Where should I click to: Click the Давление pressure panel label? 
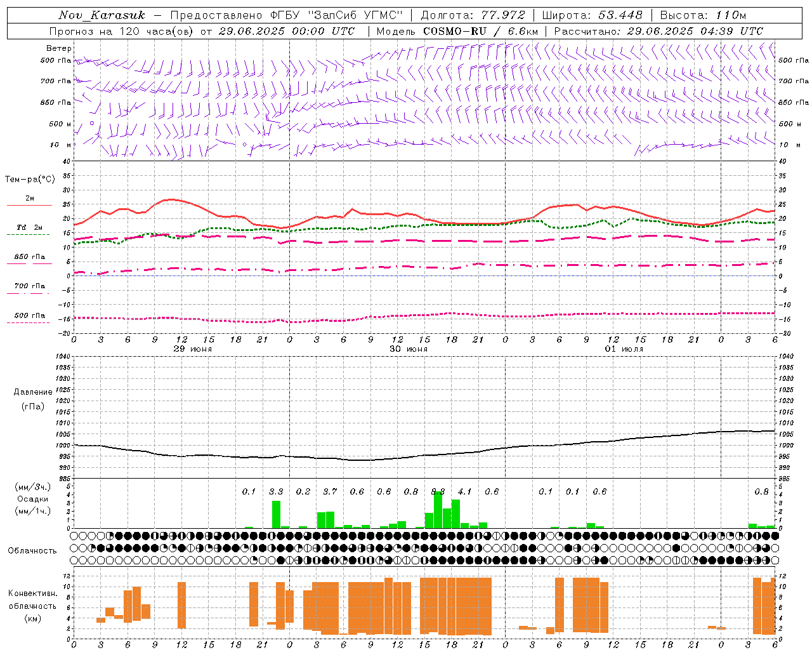tap(33, 392)
